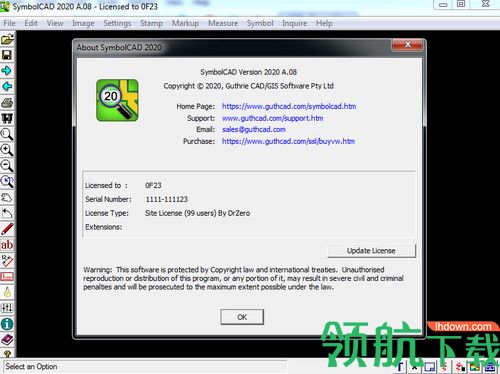This screenshot has height=374, width=500.
Task: Select the plain magnifier zoom tool
Action: point(7,134)
